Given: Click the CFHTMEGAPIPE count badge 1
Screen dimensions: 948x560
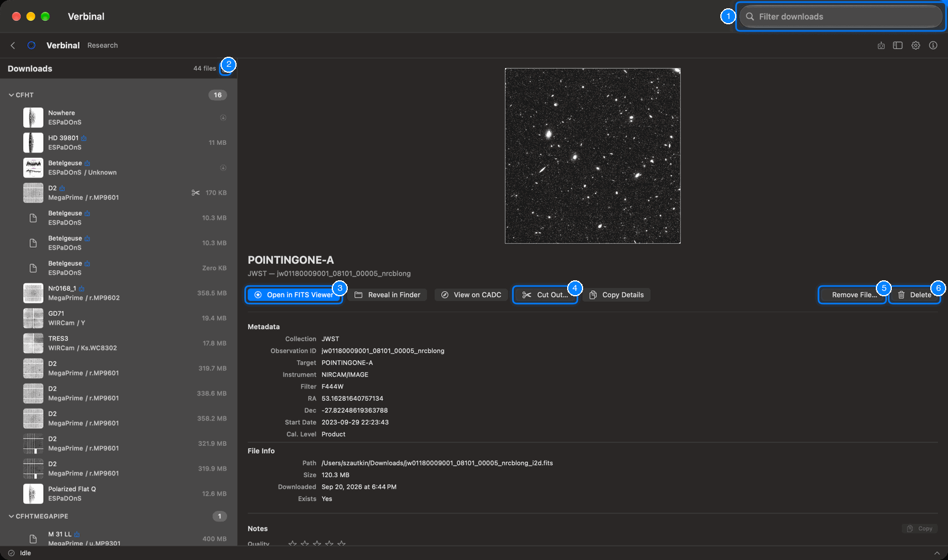Looking at the screenshot, I should [219, 516].
